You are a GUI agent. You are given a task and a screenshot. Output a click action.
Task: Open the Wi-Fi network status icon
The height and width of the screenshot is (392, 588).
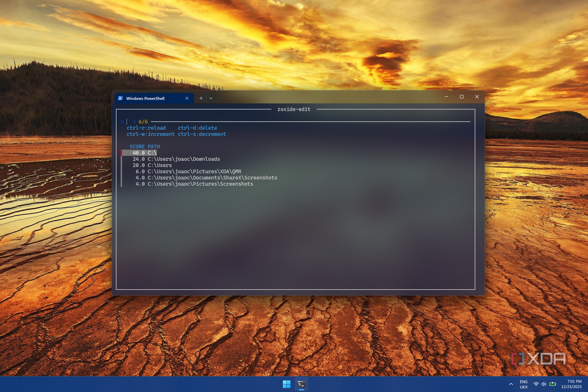(x=536, y=384)
